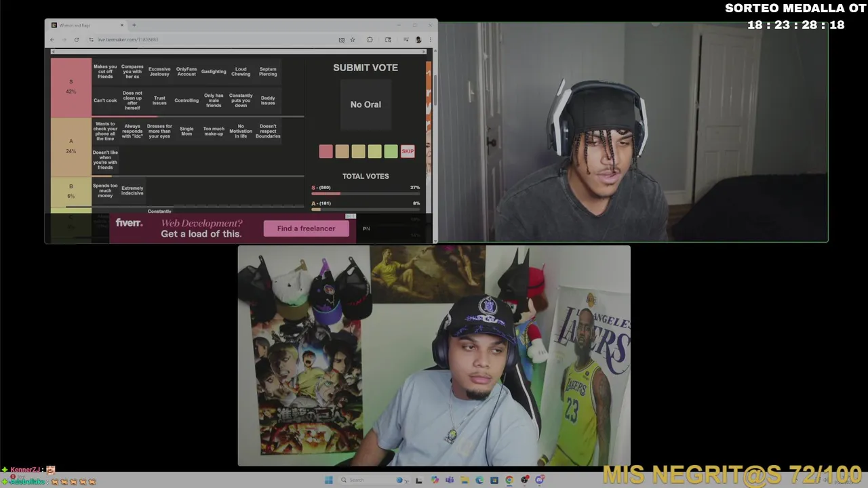The image size is (868, 488).
Task: Select 'Trust issues' item
Action: tap(159, 100)
